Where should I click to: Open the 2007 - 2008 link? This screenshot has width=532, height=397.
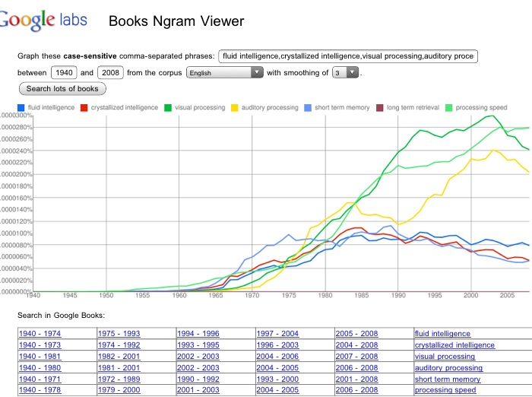tap(356, 356)
